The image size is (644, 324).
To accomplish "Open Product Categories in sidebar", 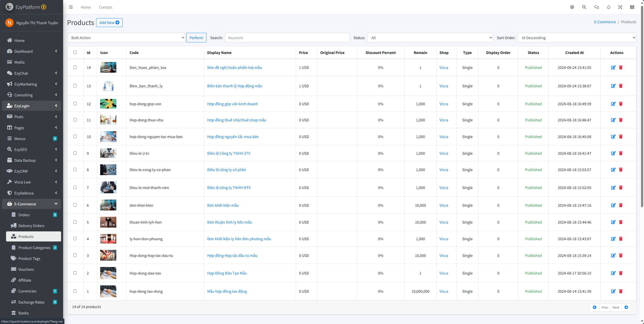I will point(34,248).
